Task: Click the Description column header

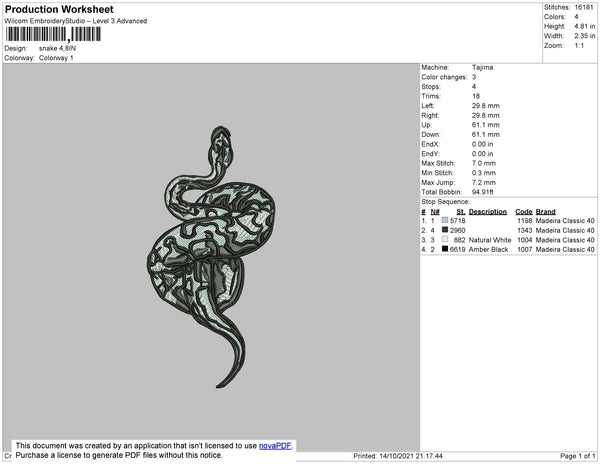Action: coord(488,212)
